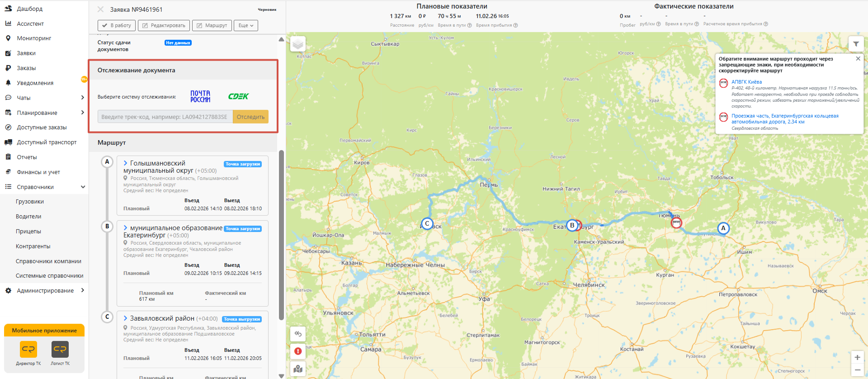Open the map filter icon
The width and height of the screenshot is (868, 379).
pyautogui.click(x=856, y=44)
